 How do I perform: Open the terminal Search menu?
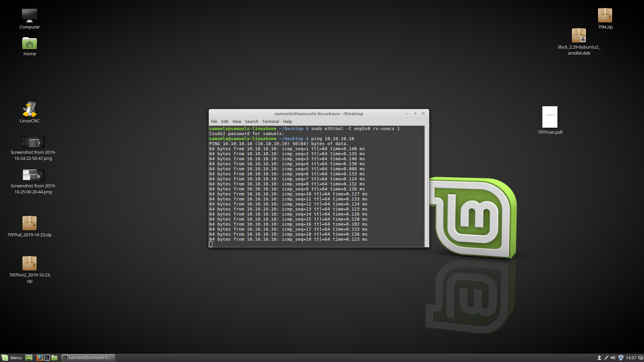252,122
